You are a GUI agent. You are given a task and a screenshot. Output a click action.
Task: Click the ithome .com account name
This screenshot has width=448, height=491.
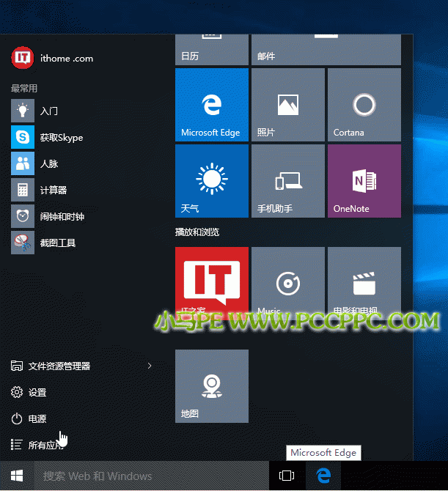click(x=67, y=59)
